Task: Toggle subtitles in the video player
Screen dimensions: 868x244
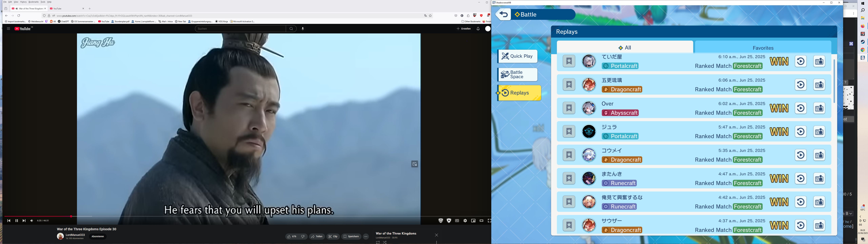Action: (x=457, y=221)
